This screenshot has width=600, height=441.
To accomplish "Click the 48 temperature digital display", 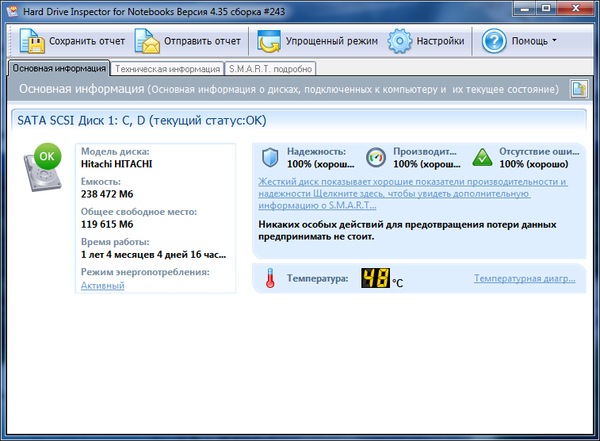I will coord(375,278).
